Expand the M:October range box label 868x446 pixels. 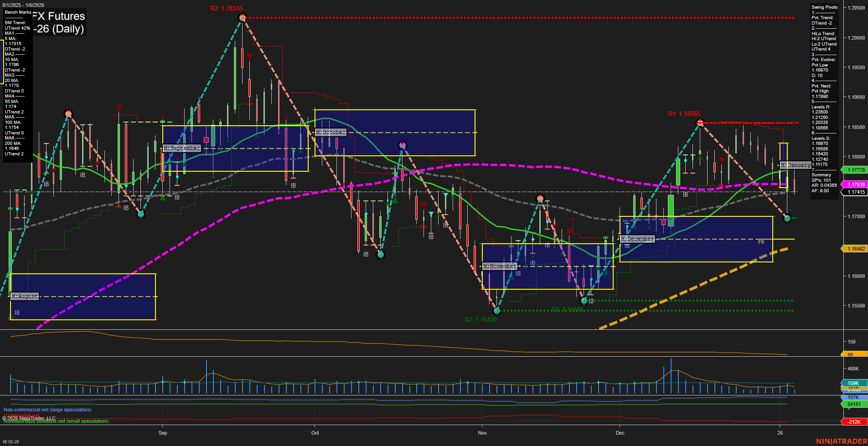click(x=331, y=131)
